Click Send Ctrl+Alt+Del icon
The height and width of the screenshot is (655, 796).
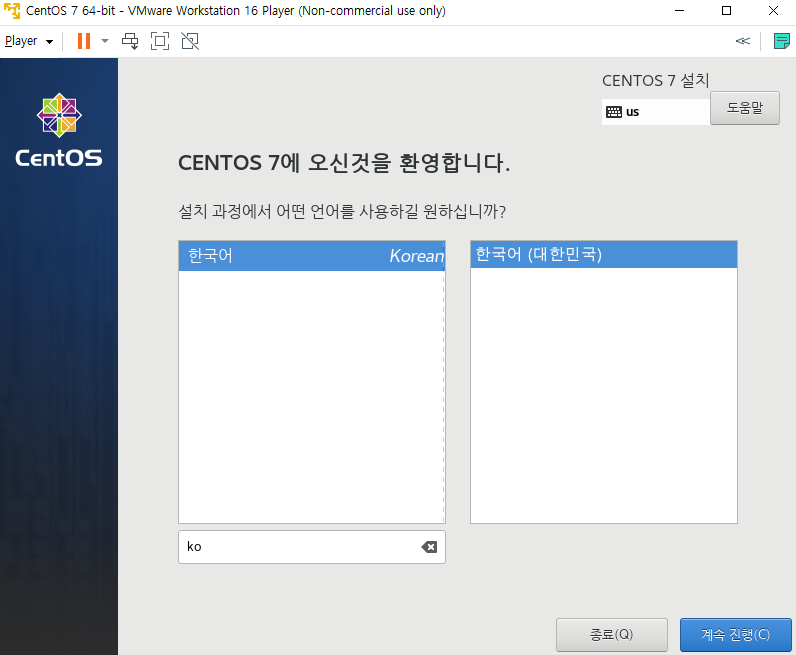pyautogui.click(x=130, y=41)
